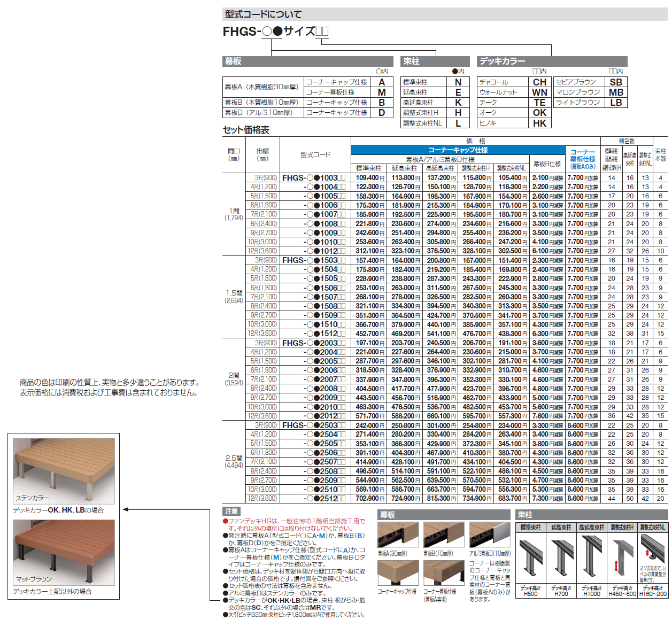The width and height of the screenshot is (672, 620).
Task: Click the デッキカラーOK, HK, LBの場合 caption
Action: tap(58, 510)
